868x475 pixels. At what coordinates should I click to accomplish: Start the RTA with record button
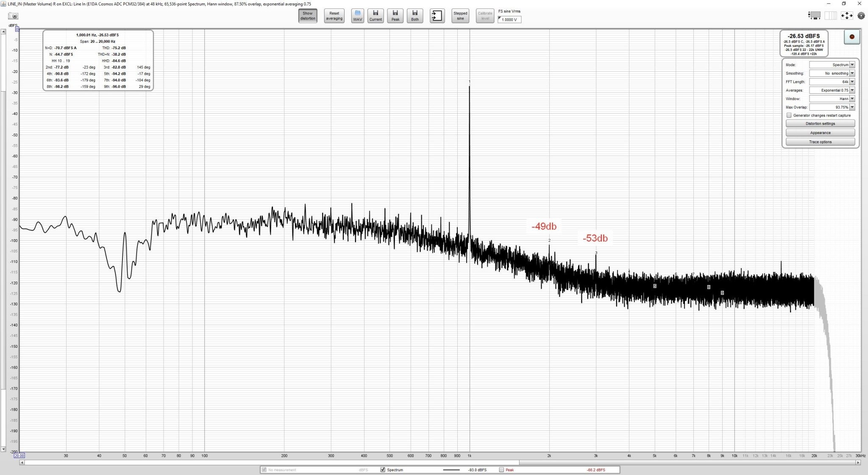851,37
